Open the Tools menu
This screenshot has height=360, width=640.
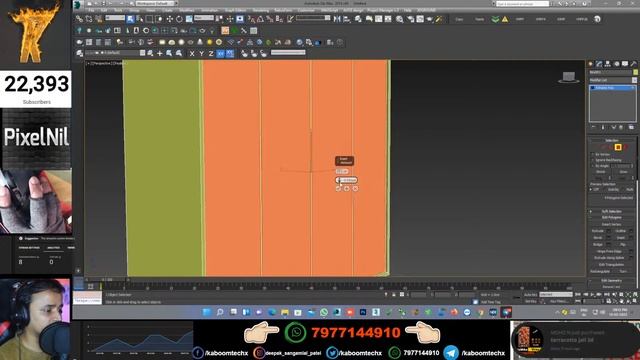pyautogui.click(x=118, y=10)
